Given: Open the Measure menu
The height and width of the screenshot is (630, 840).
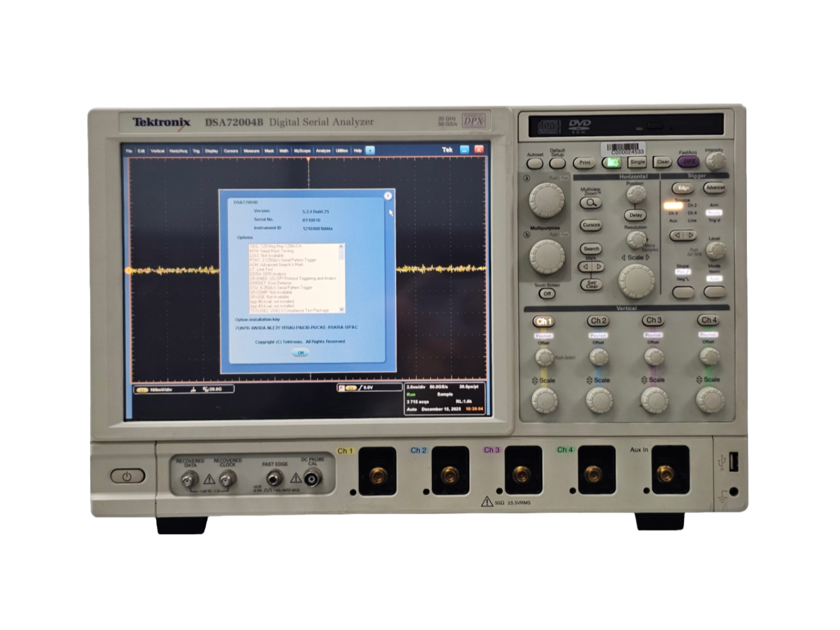Looking at the screenshot, I should click(251, 151).
